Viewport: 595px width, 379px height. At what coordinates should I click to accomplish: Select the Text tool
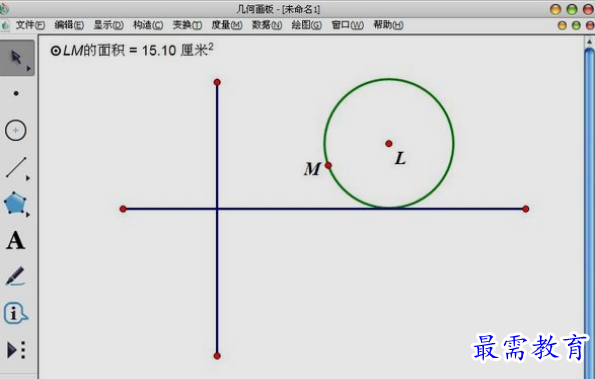click(x=16, y=240)
